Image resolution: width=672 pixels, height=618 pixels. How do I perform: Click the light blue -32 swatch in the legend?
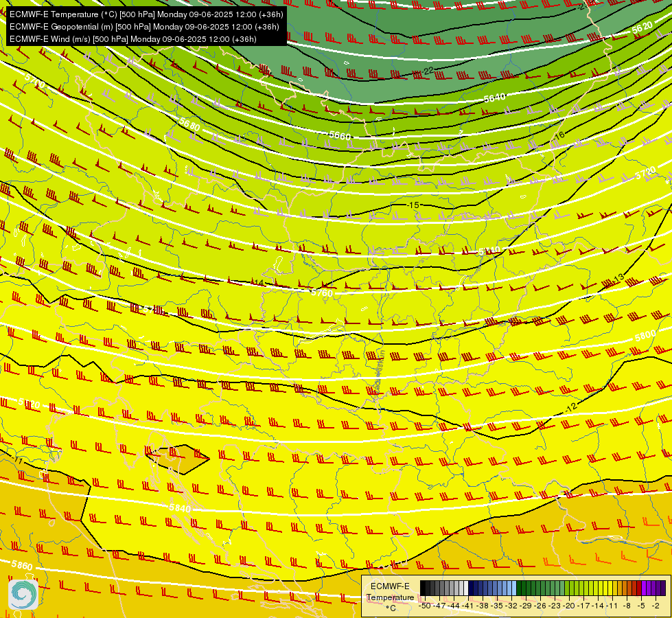pyautogui.click(x=514, y=588)
